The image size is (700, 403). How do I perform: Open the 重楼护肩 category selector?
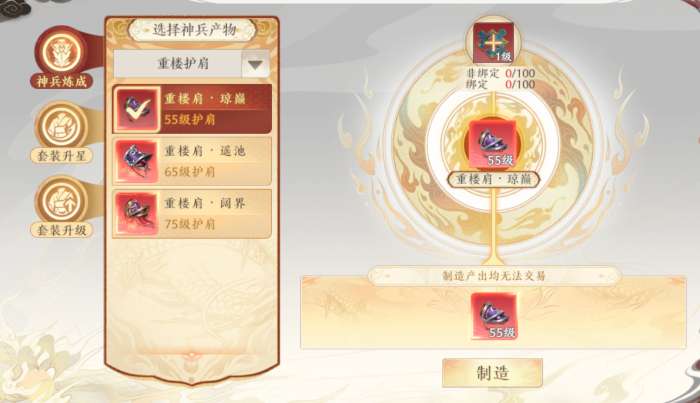tap(192, 64)
